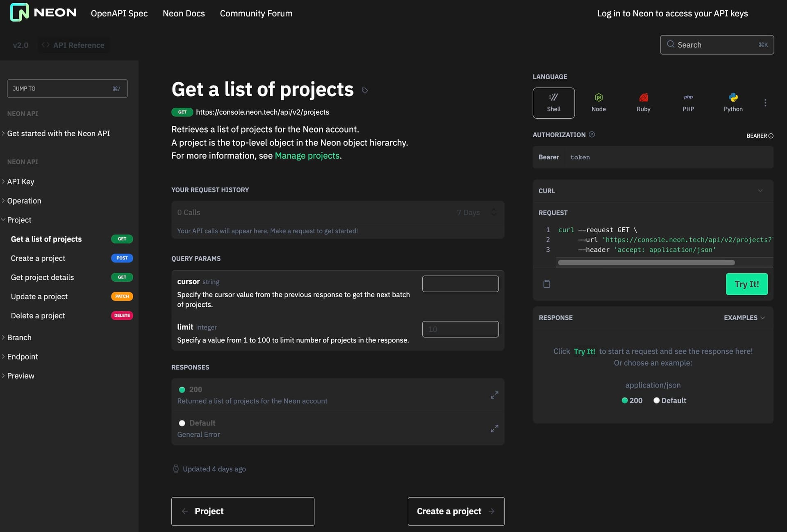Image resolution: width=787 pixels, height=532 pixels.
Task: Navigate to the Community Forum
Action: pos(256,13)
